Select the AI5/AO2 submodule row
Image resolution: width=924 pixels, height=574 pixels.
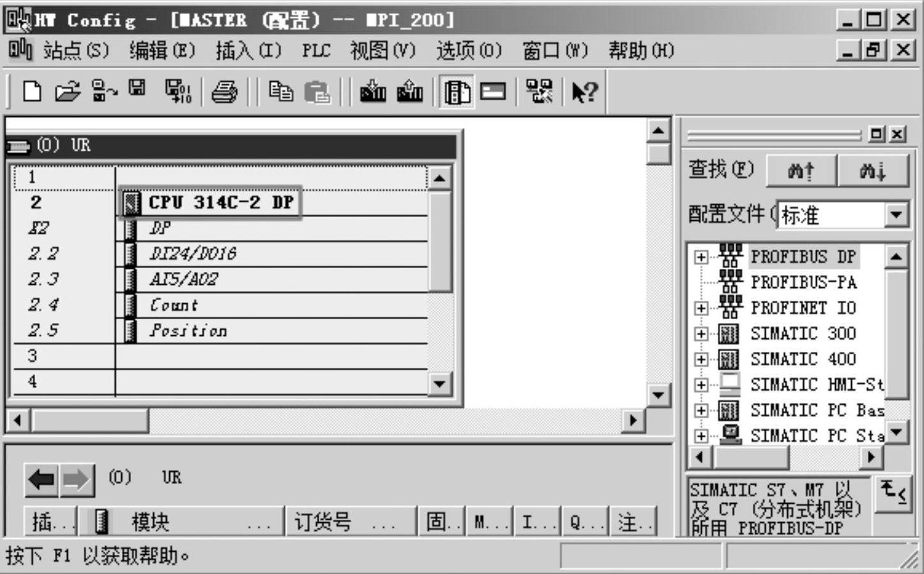pos(220,279)
